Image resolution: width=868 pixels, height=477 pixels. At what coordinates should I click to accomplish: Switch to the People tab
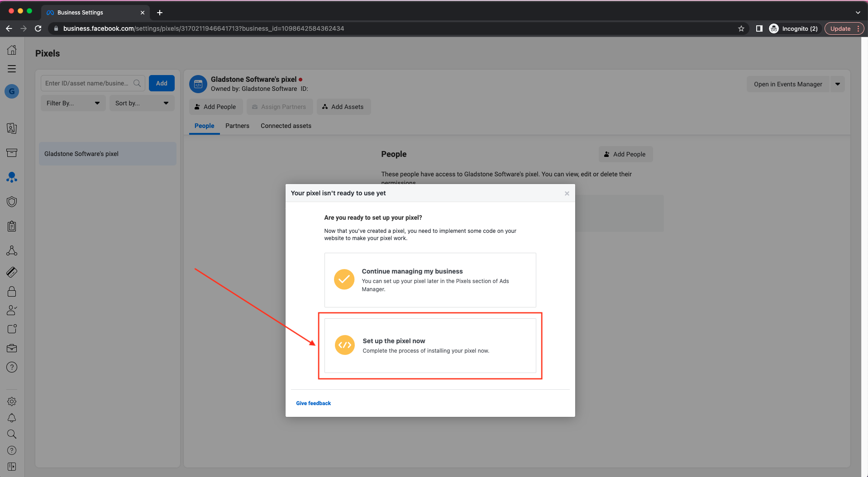click(x=205, y=126)
